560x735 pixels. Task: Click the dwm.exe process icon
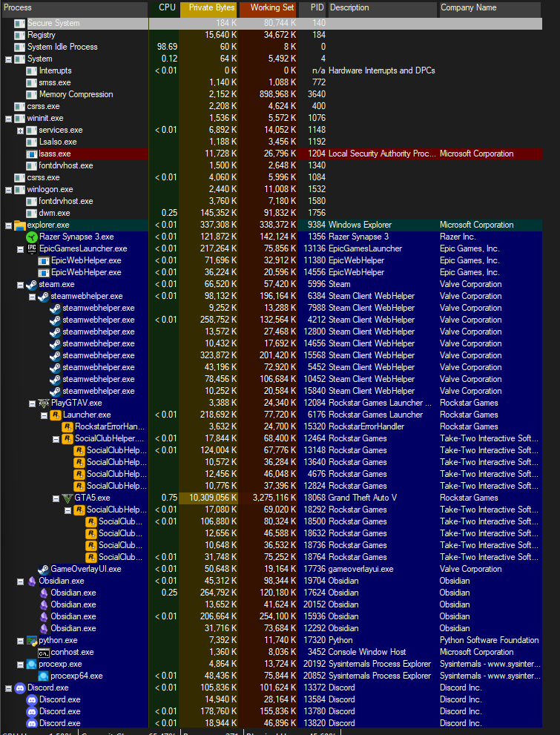click(31, 214)
